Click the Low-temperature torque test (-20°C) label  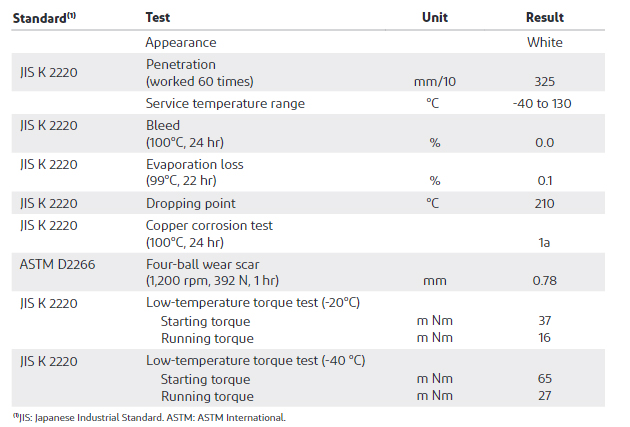253,302
